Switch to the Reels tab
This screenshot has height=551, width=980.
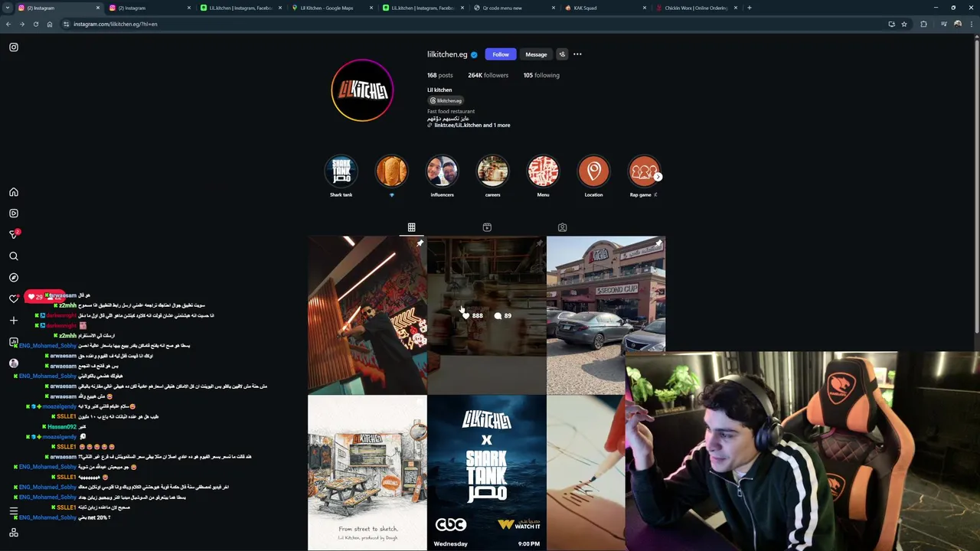coord(487,227)
